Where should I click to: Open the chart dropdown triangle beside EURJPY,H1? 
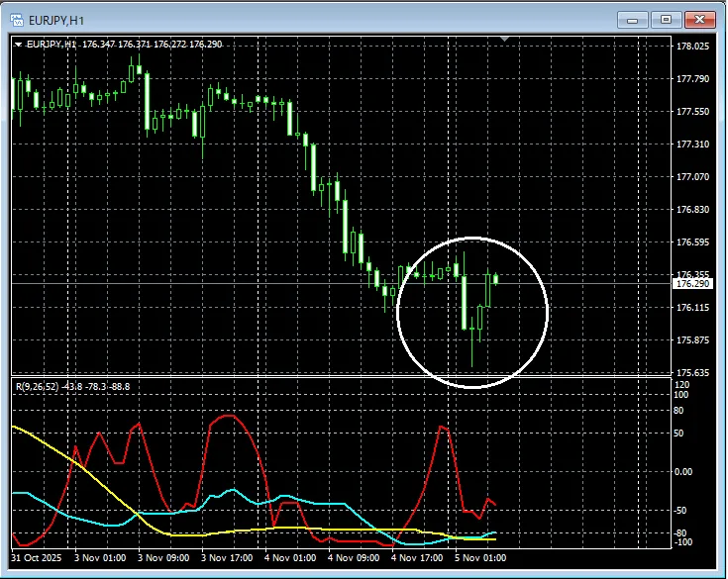coord(18,45)
